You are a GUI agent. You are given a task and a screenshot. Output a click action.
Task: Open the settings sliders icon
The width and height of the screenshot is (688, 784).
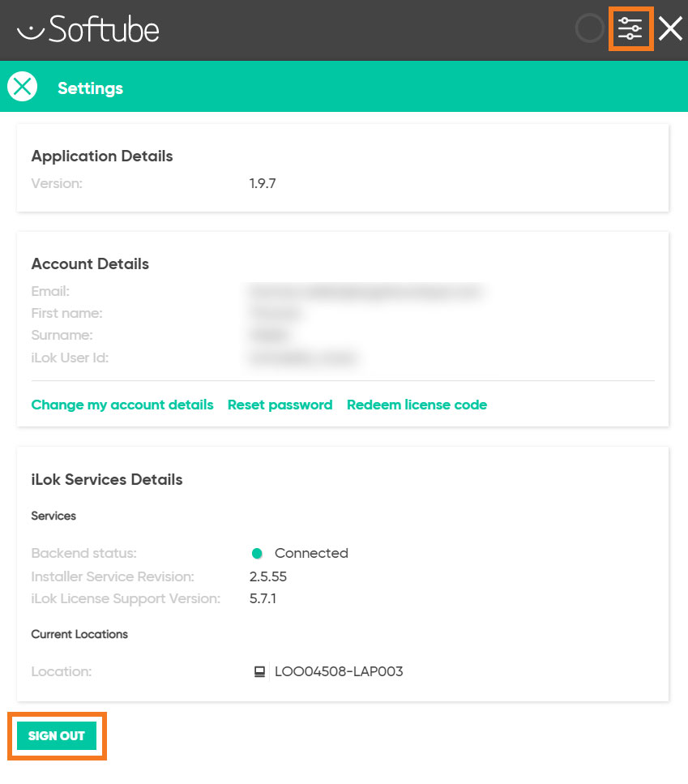[x=630, y=28]
